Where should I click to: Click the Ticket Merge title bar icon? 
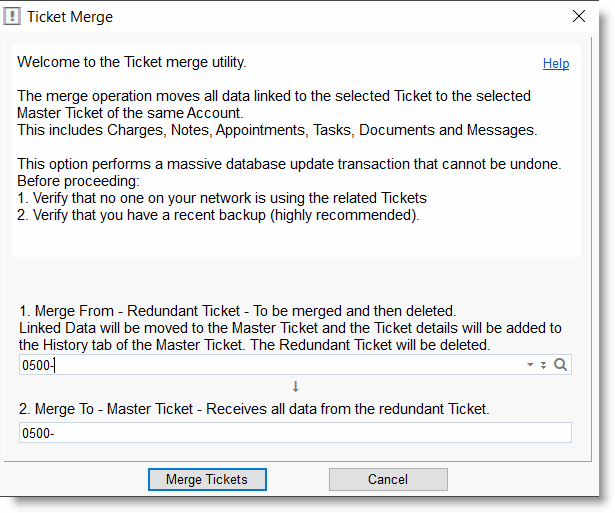tap(13, 16)
